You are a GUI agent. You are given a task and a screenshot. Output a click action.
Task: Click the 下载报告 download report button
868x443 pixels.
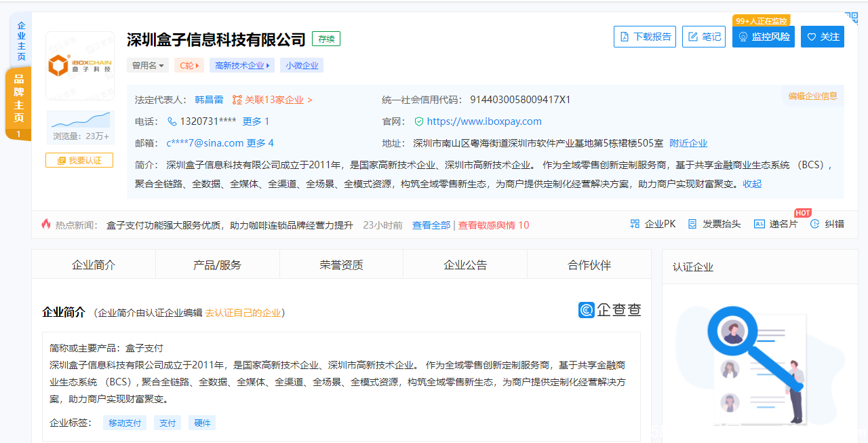645,37
